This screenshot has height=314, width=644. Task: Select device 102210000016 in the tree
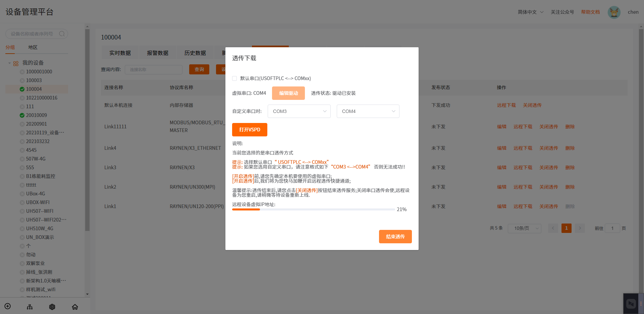point(42,98)
